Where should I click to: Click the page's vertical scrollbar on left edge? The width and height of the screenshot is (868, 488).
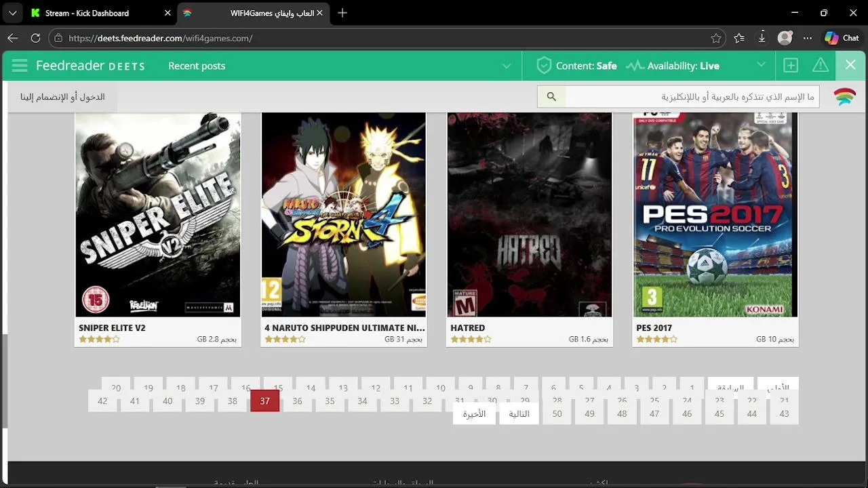point(4,381)
